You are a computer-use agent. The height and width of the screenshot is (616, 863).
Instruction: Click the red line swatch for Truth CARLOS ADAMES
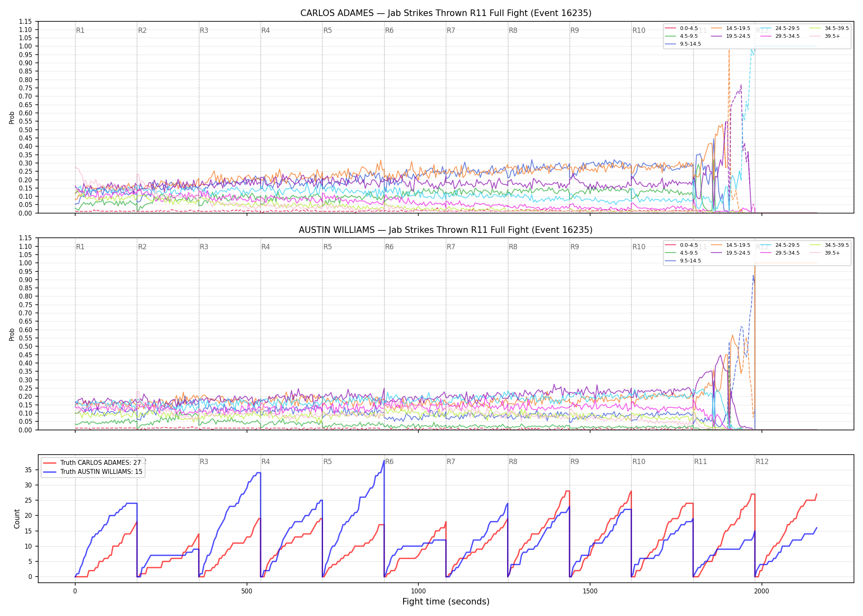click(50, 463)
